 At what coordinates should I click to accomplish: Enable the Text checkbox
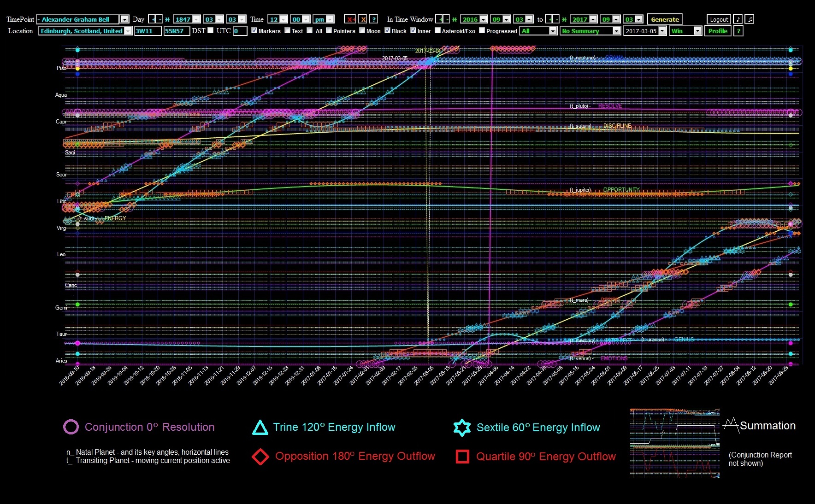coord(287,30)
